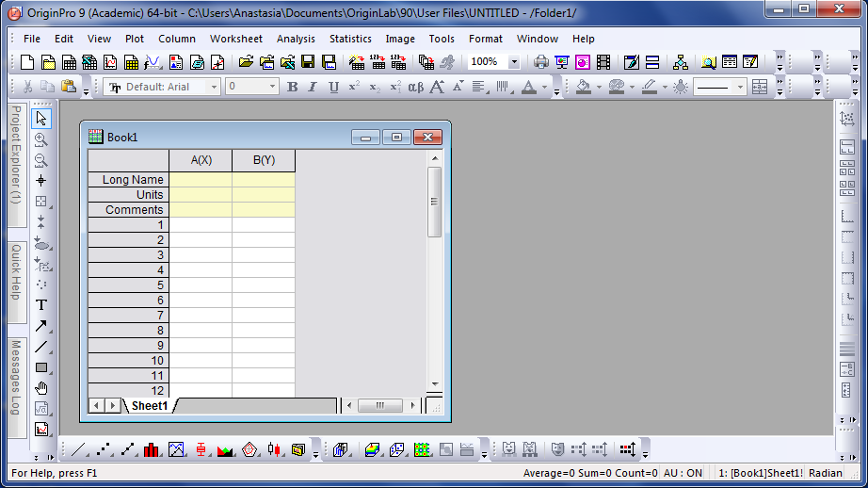Toggle subscript formatting
The image size is (868, 488).
click(375, 87)
